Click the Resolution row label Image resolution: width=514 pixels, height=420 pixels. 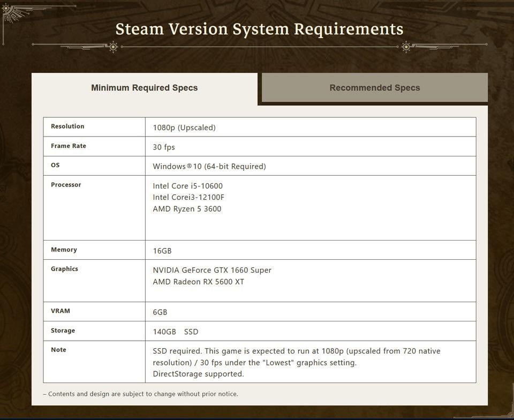coord(67,126)
